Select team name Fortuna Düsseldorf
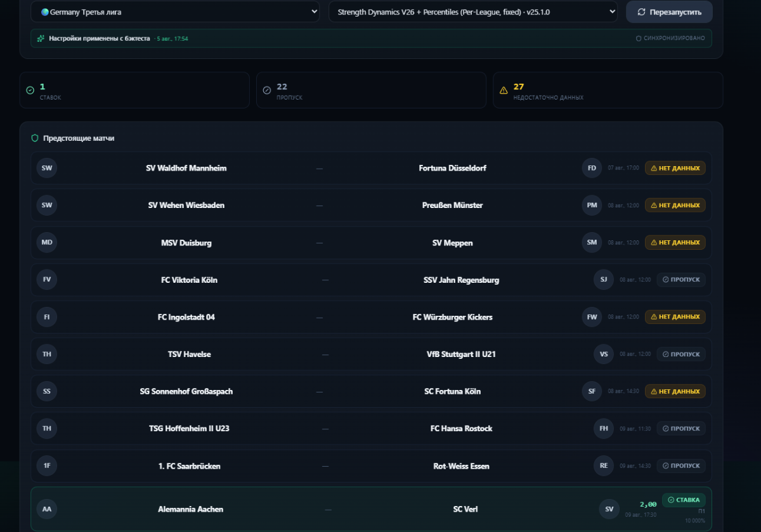 pos(453,168)
